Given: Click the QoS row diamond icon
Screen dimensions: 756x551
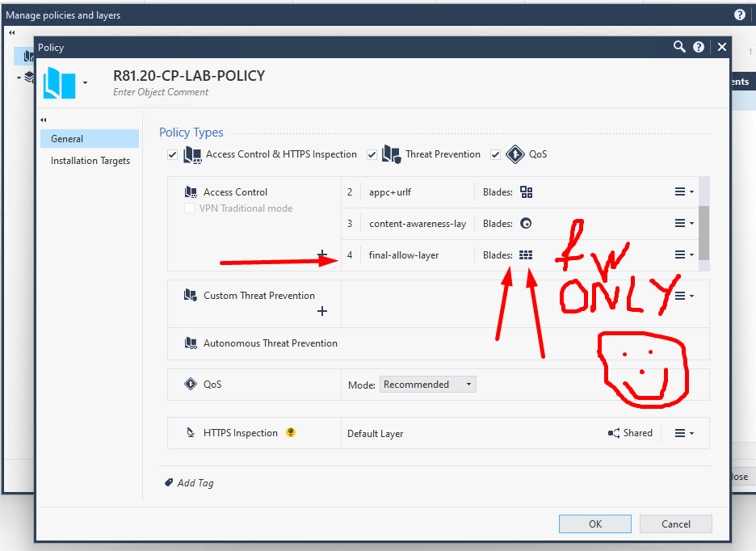Looking at the screenshot, I should point(191,384).
